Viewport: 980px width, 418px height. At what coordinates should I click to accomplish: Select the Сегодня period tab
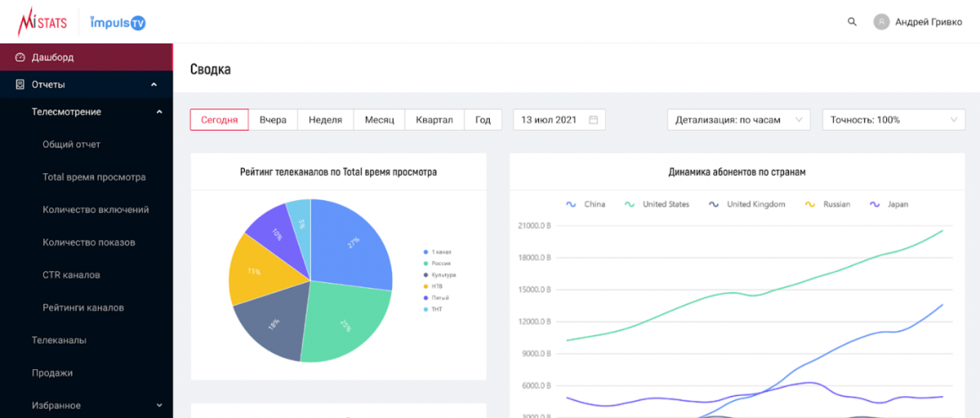tap(220, 120)
